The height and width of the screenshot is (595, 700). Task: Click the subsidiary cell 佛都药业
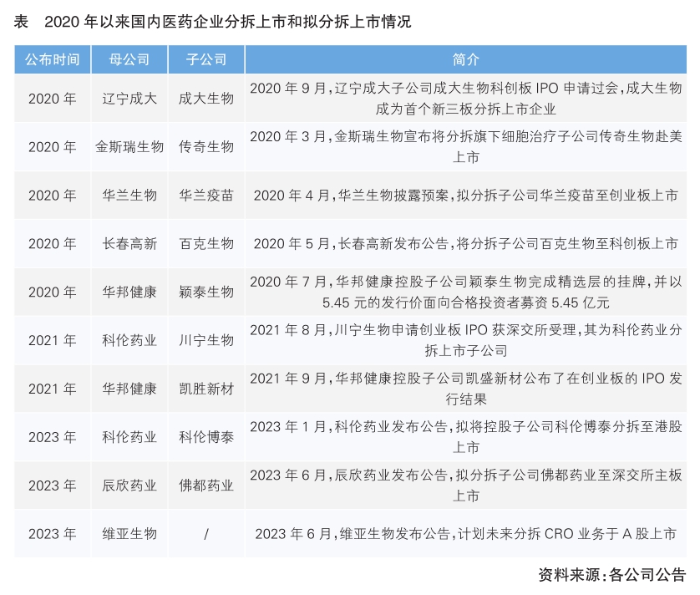pyautogui.click(x=206, y=486)
